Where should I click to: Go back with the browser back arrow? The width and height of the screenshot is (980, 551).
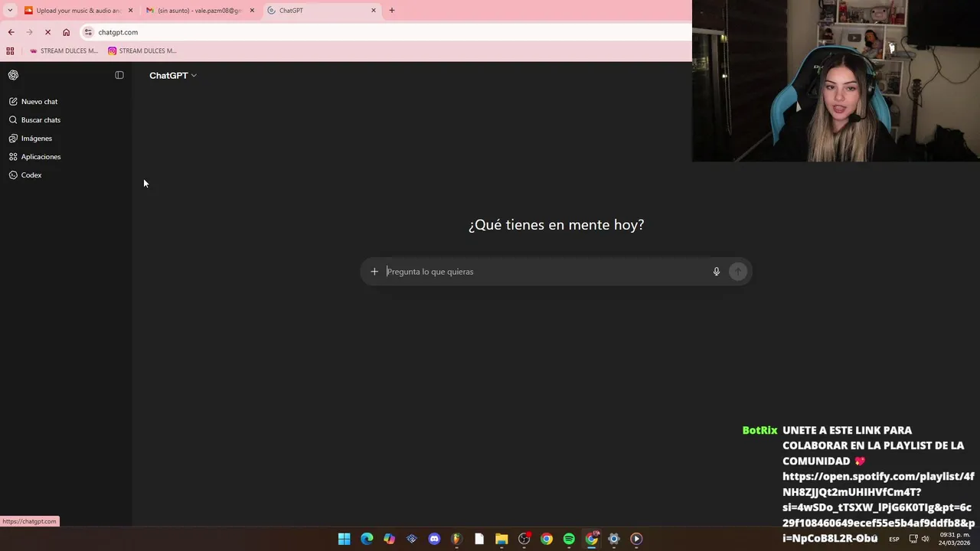[11, 32]
